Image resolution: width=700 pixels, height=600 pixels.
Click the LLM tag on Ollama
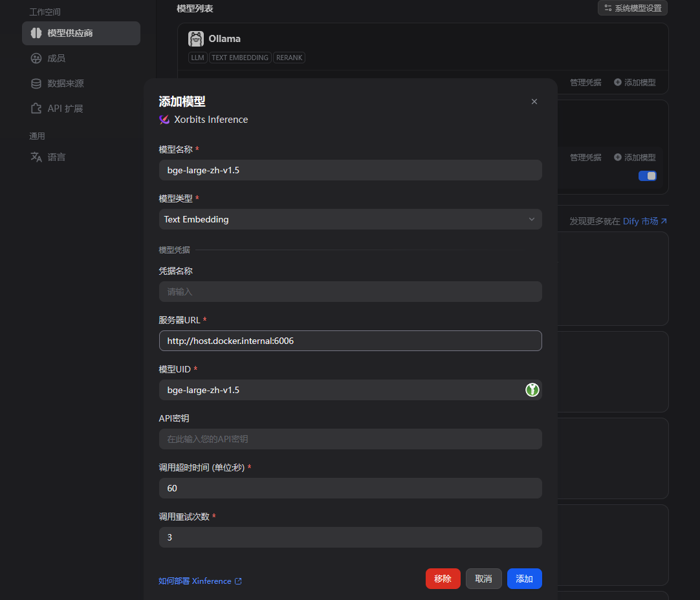[x=198, y=58]
